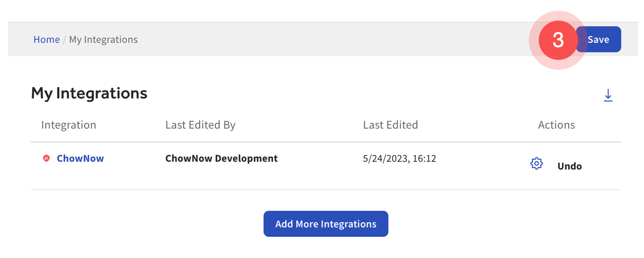
Task: Select My Integrations breadcrumb item
Action: pyautogui.click(x=103, y=39)
